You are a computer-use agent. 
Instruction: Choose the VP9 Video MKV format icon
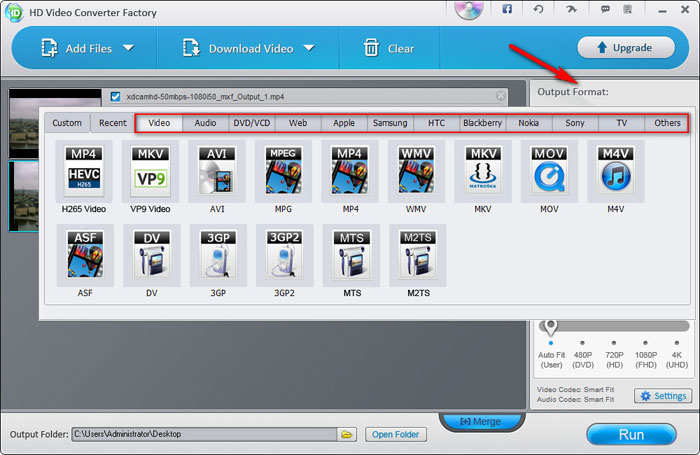click(x=150, y=171)
